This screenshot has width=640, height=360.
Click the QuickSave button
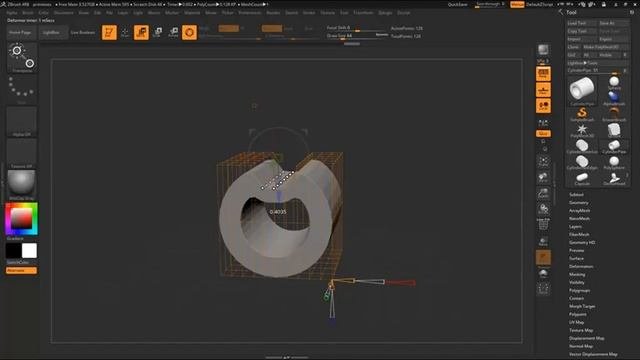click(458, 4)
